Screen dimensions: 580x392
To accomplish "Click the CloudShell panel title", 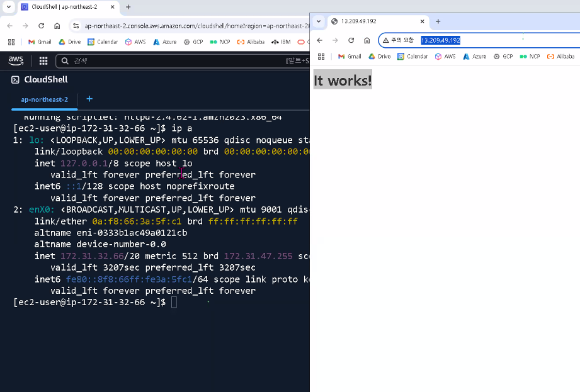I will (46, 80).
